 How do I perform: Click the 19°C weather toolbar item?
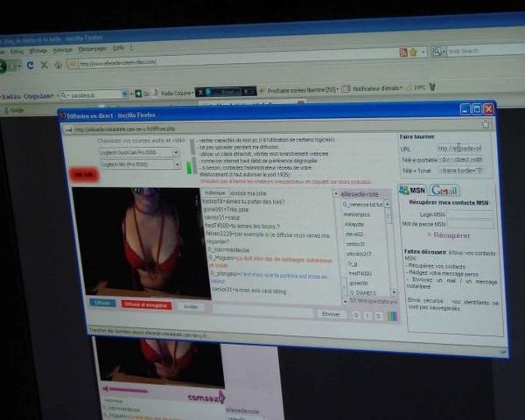(x=416, y=87)
